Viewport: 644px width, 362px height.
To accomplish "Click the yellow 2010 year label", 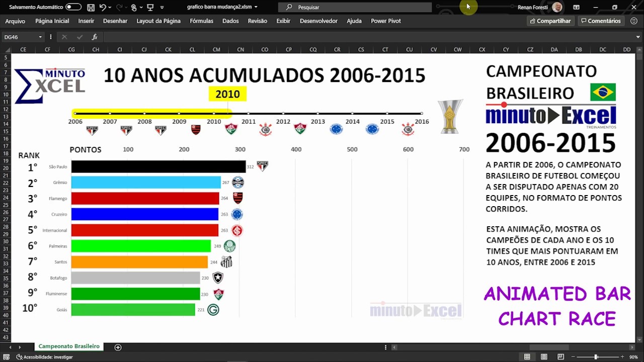I will coord(227,94).
